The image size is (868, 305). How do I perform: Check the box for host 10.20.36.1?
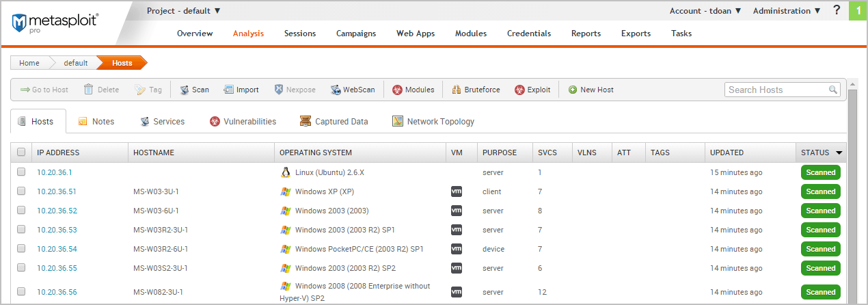click(21, 172)
